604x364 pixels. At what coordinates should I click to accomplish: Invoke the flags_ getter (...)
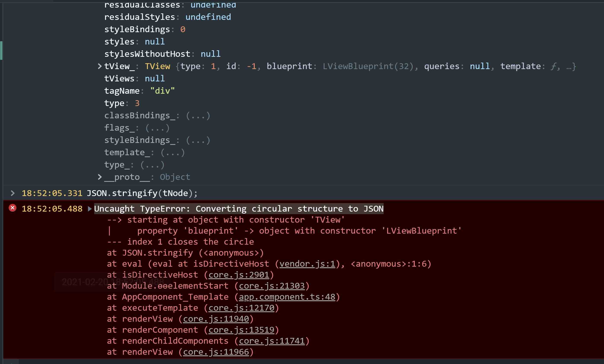pos(157,128)
